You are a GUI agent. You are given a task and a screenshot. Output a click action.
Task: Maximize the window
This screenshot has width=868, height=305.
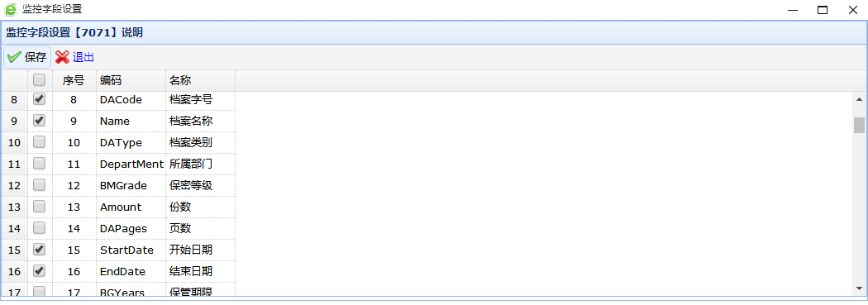pos(823,10)
